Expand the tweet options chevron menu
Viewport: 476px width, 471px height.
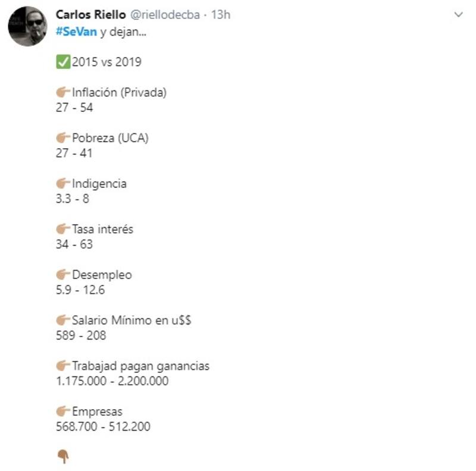click(x=458, y=14)
